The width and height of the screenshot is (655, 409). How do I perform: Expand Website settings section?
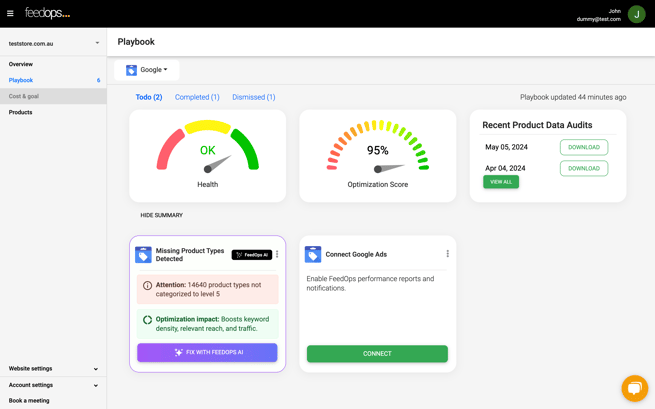pos(53,368)
